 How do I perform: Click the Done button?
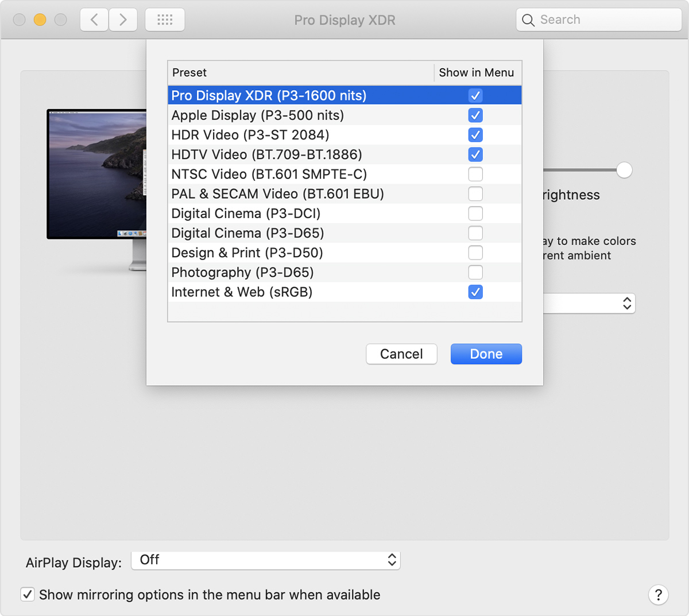click(x=486, y=354)
